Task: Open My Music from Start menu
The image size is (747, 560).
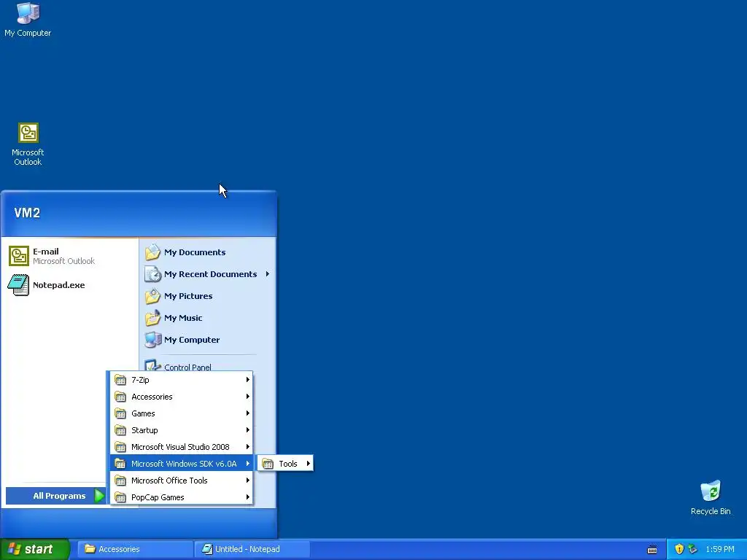Action: (207, 318)
